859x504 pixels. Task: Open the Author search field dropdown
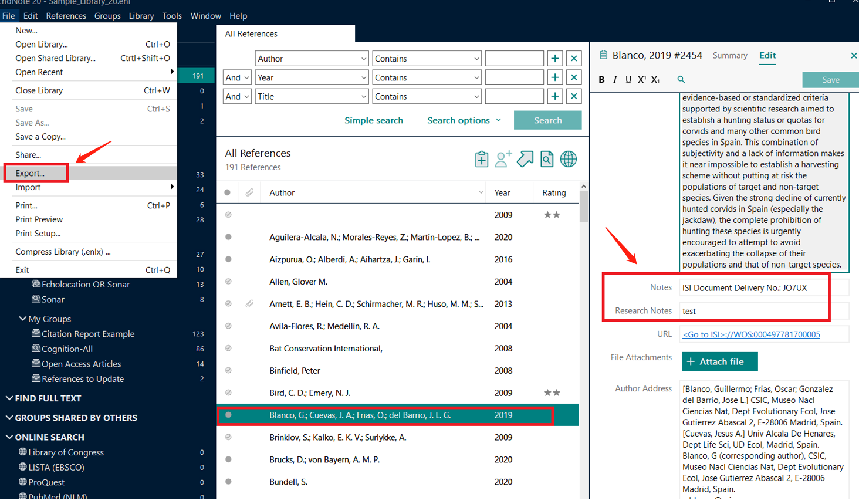coord(363,59)
